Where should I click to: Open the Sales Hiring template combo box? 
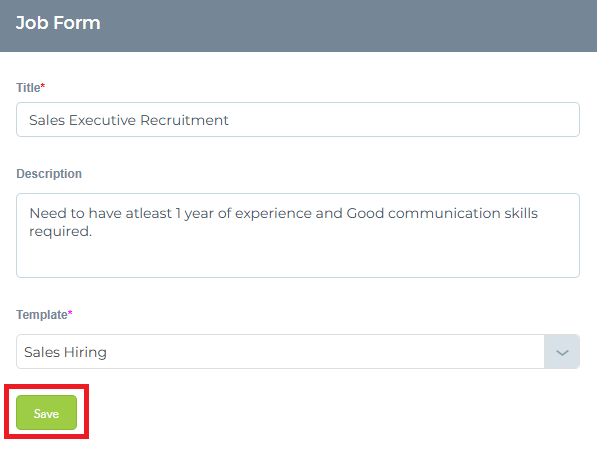coord(298,352)
